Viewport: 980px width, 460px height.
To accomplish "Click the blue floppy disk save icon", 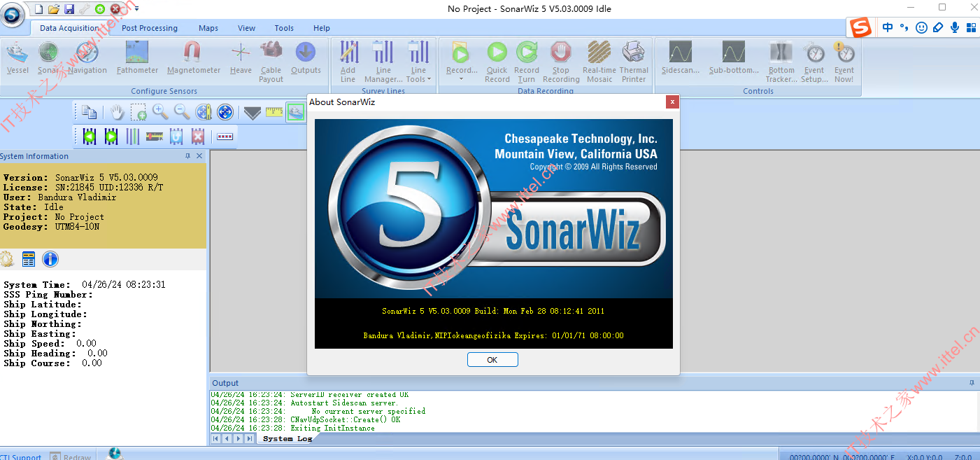I will tap(69, 9).
